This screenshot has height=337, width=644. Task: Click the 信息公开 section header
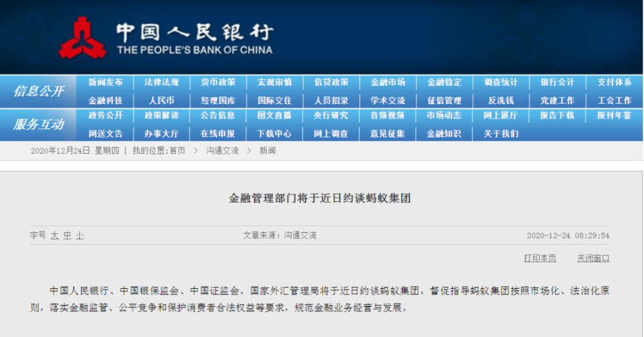pos(39,91)
